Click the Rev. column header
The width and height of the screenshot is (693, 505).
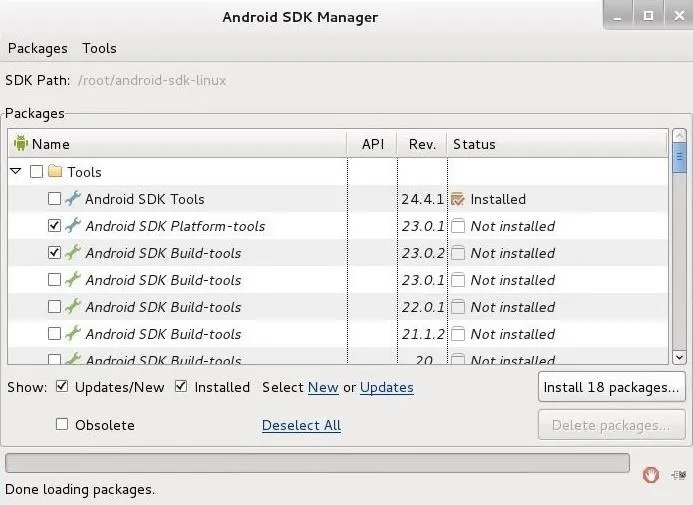click(x=422, y=144)
